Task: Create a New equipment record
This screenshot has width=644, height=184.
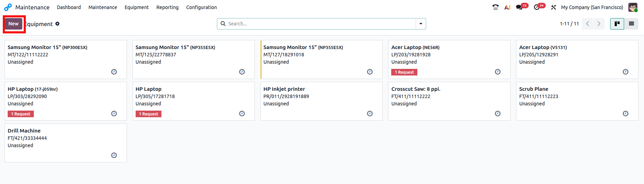Action: pos(14,24)
